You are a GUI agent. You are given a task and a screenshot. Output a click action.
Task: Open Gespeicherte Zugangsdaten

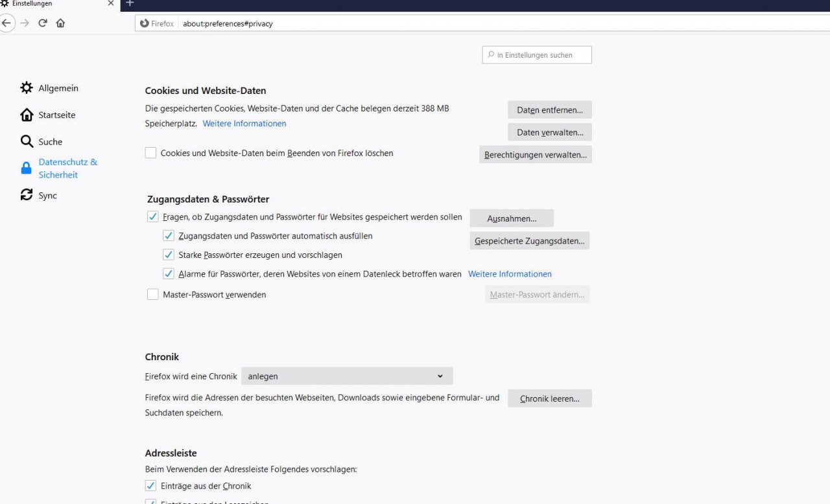[529, 241]
